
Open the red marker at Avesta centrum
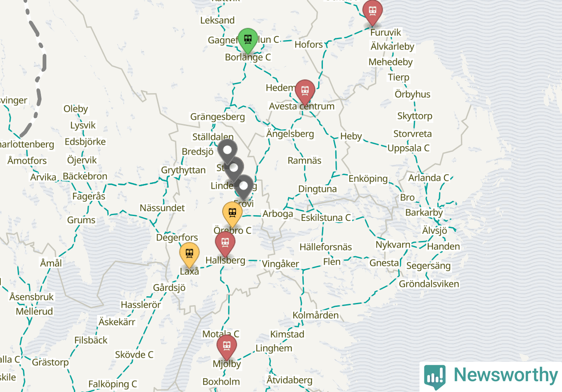point(305,92)
